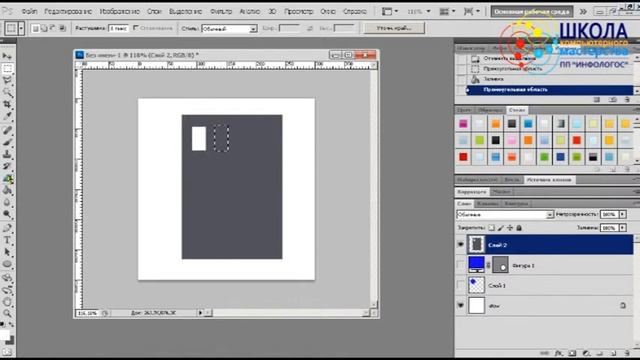This screenshot has width=640, height=360.
Task: Toggle Lock position icon
Action: tap(510, 228)
